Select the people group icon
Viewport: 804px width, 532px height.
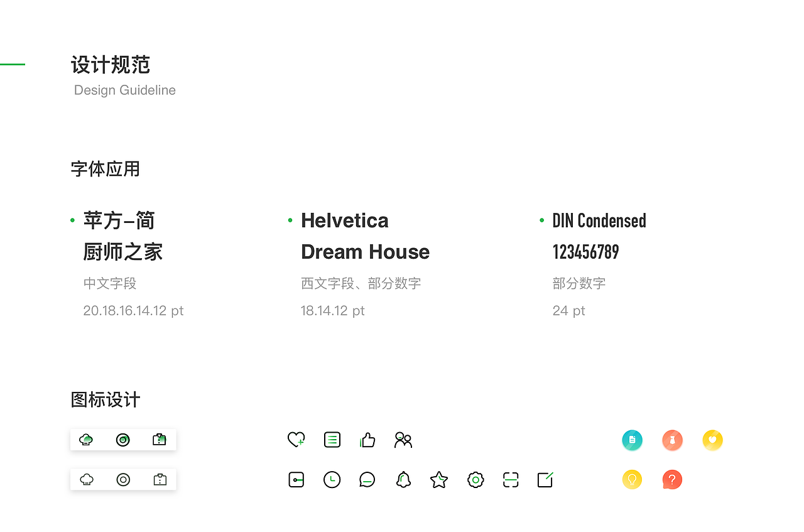coord(403,440)
